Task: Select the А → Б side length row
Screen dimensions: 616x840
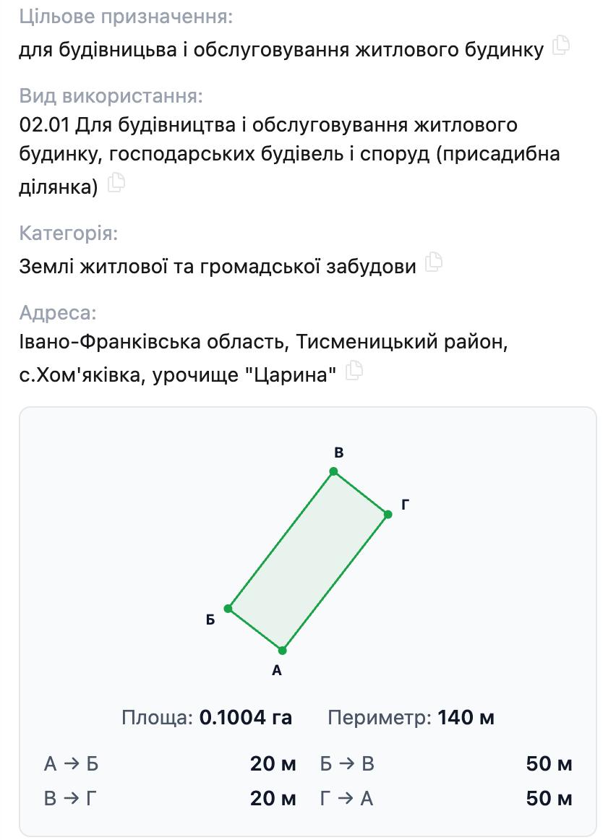Action: [170, 763]
